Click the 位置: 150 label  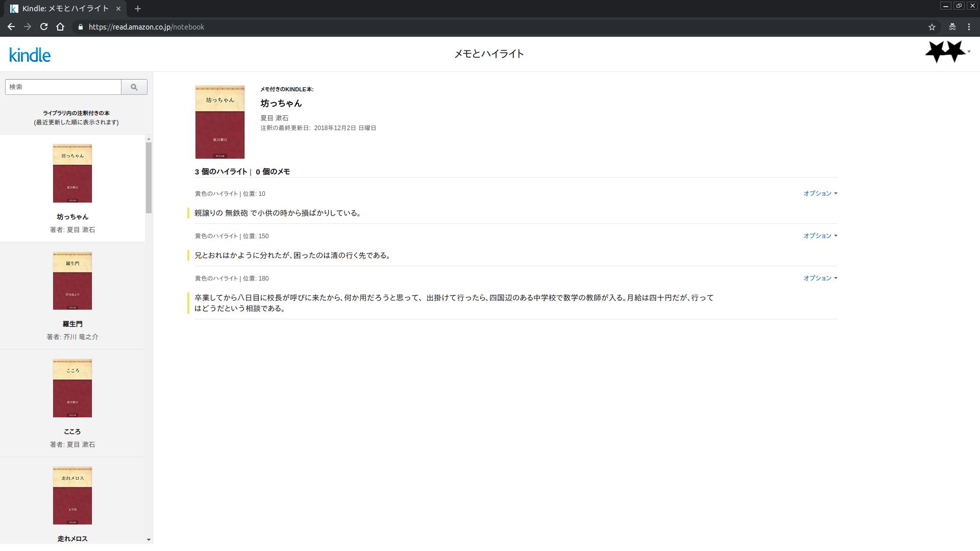(256, 236)
